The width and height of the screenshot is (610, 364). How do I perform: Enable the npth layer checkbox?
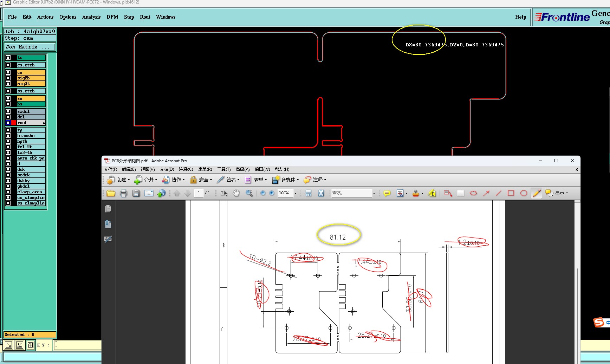[8, 141]
